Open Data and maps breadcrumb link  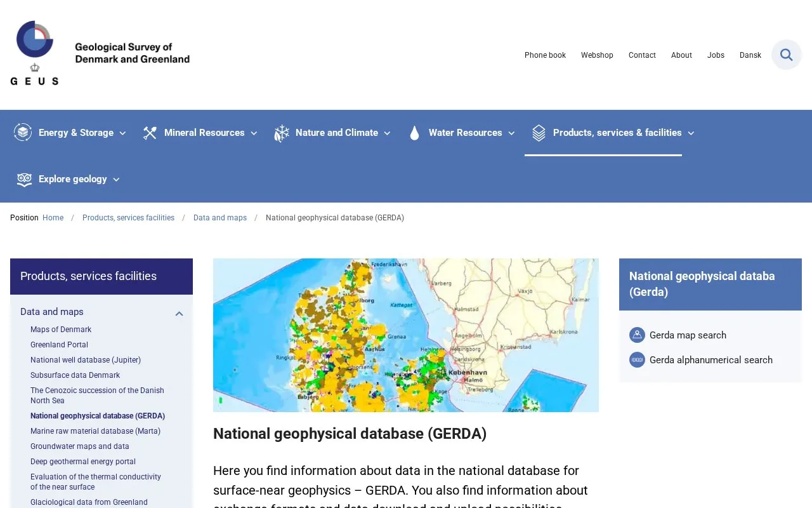tap(220, 218)
